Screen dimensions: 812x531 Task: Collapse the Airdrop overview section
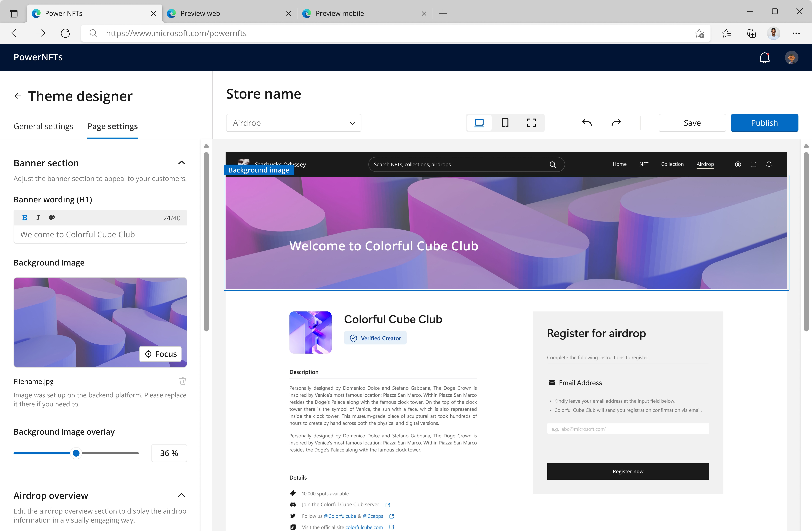click(182, 495)
